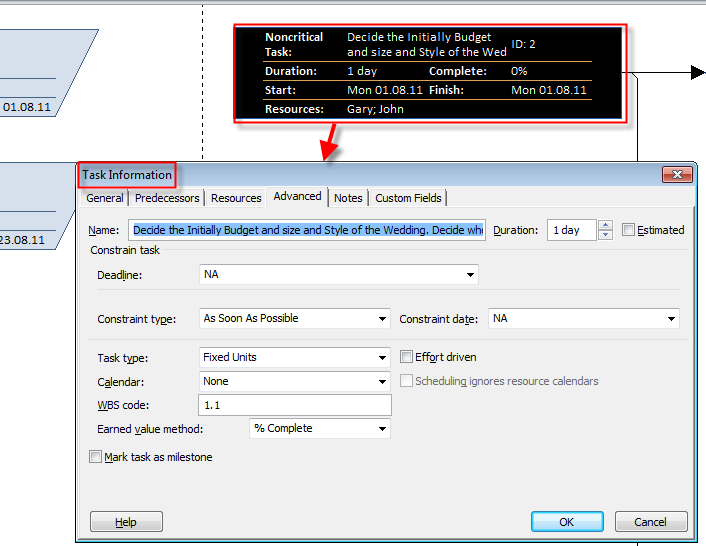Screen dimensions: 706x546
Task: Open the Custom Fields tab
Action: [408, 198]
